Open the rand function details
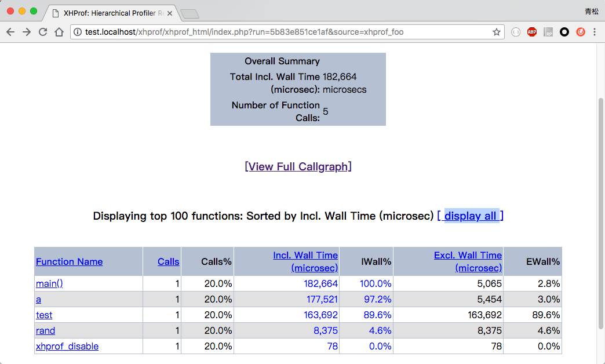 (x=46, y=331)
